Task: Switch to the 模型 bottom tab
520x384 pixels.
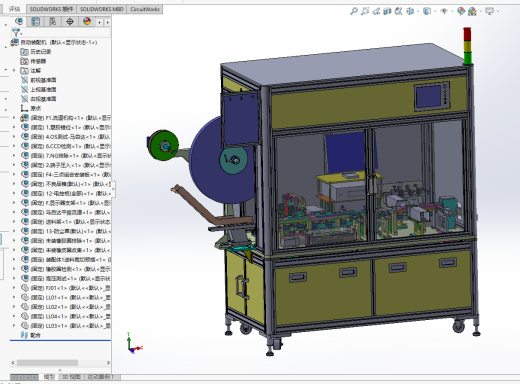Action: tap(49, 377)
